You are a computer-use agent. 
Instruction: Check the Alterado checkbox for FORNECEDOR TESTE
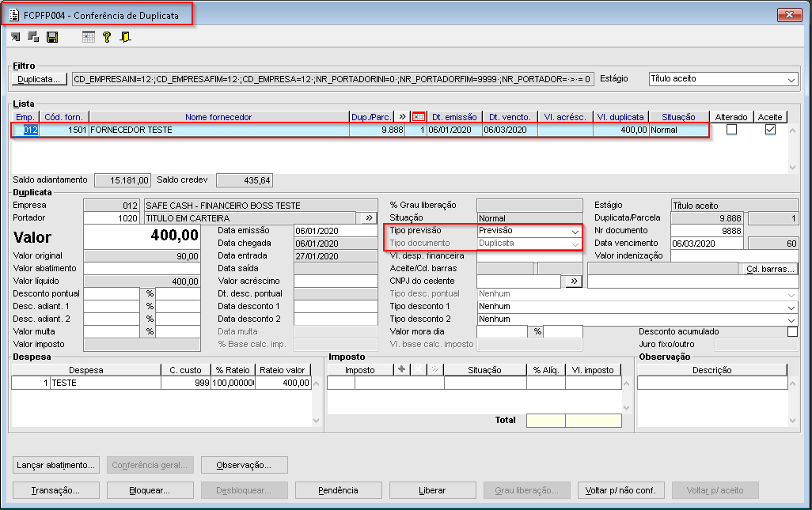[731, 130]
